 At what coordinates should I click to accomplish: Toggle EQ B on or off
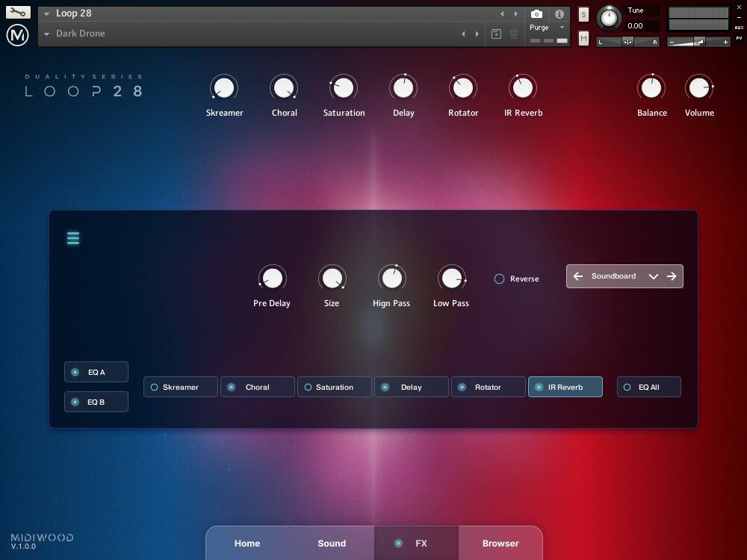[x=96, y=402]
